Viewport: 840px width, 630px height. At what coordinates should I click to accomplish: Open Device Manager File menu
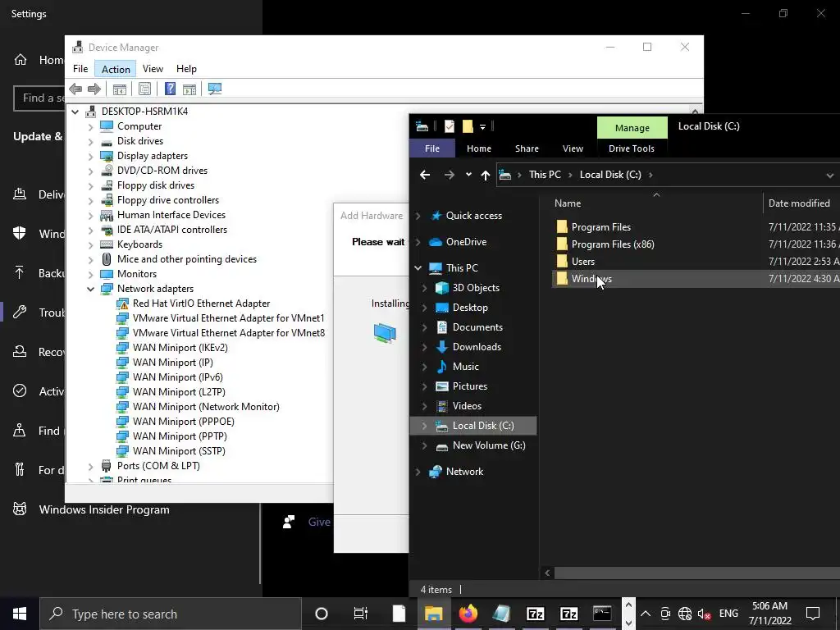pyautogui.click(x=80, y=69)
